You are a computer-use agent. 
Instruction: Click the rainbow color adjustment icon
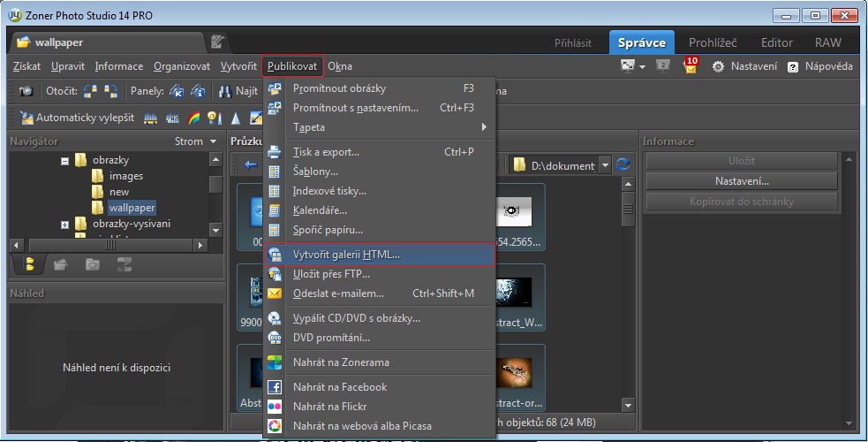[194, 118]
